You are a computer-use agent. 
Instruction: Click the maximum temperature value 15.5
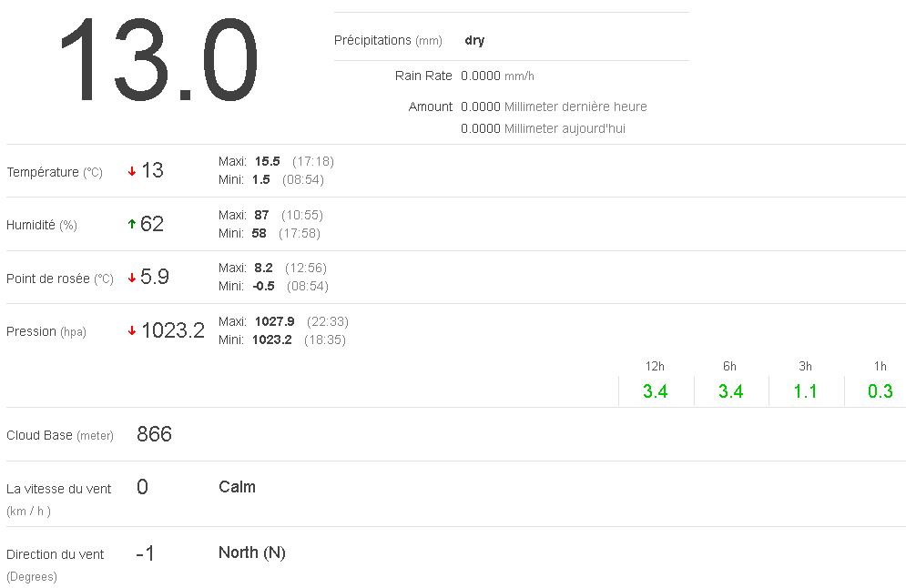click(267, 161)
